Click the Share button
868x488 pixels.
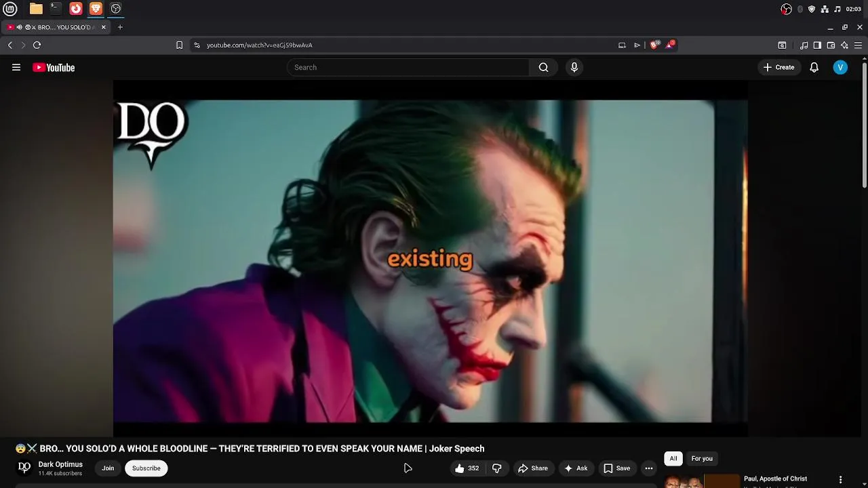pos(533,468)
